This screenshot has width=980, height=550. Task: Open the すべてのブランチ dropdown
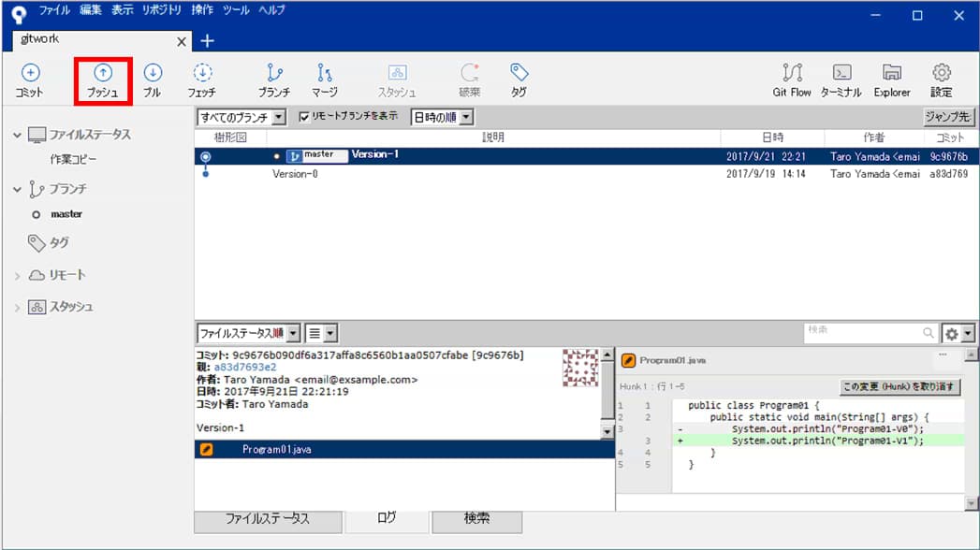241,118
